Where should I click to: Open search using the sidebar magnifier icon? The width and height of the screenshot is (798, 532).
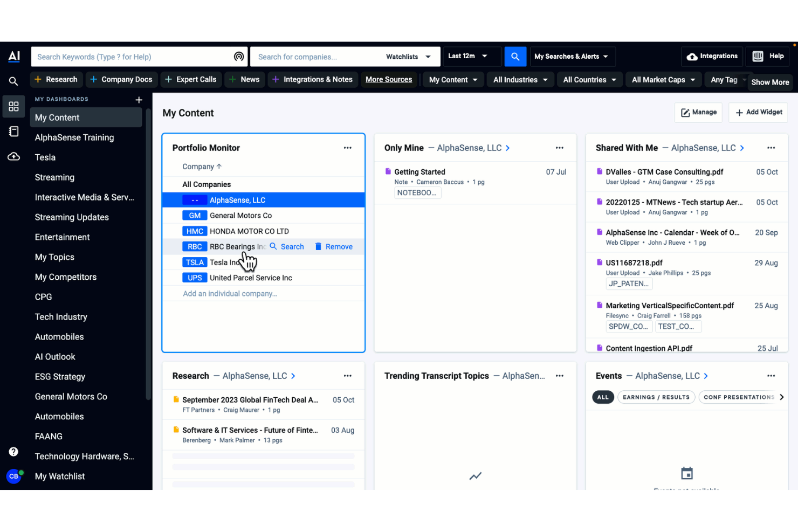click(13, 81)
